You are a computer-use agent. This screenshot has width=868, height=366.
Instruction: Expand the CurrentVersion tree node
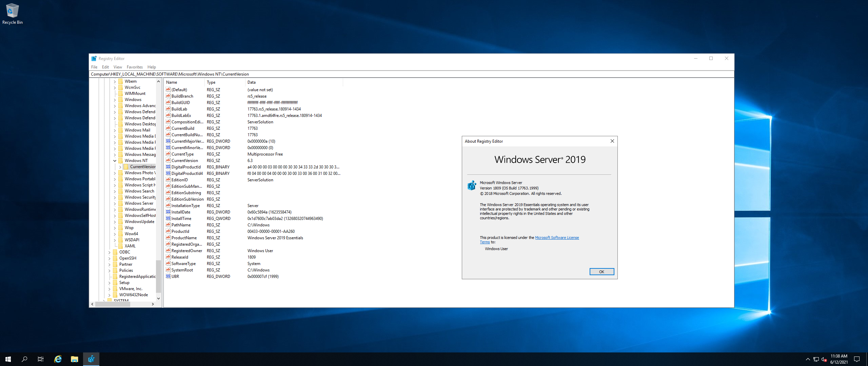pos(120,167)
